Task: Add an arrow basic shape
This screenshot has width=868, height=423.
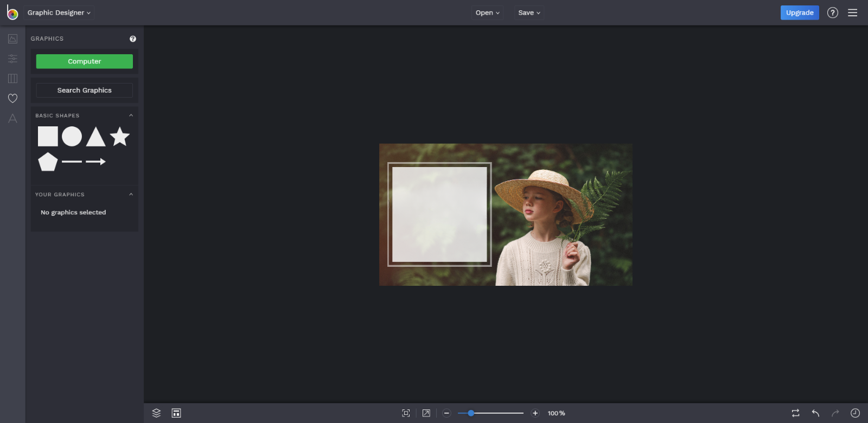Action: tap(95, 162)
